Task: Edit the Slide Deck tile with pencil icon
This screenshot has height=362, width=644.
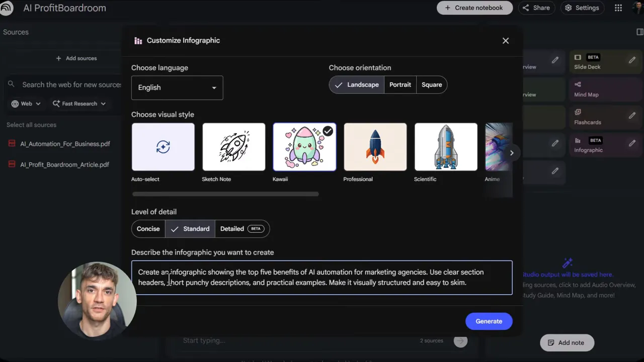Action: (x=632, y=60)
